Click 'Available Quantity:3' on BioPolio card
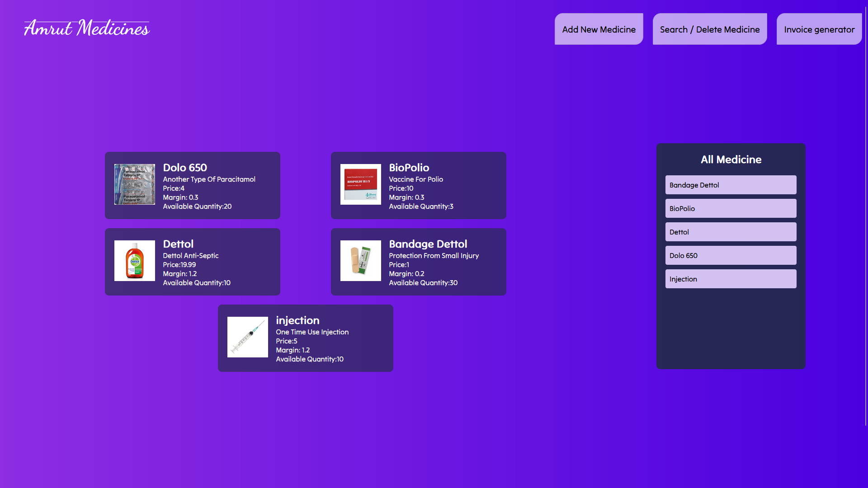868x488 pixels. pos(421,206)
